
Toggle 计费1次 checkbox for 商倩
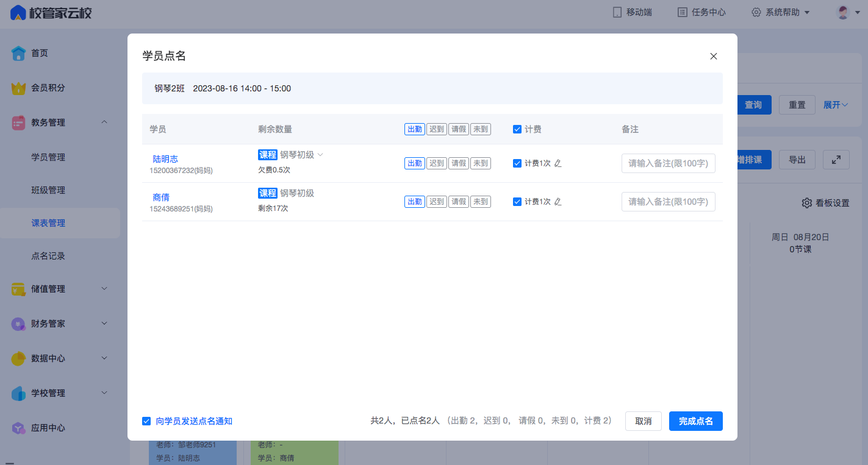[517, 202]
